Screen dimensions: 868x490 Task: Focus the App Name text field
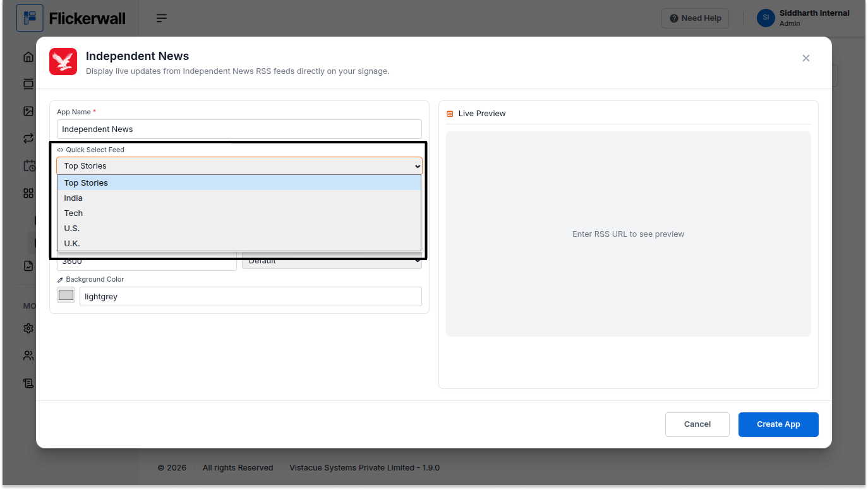click(x=239, y=129)
